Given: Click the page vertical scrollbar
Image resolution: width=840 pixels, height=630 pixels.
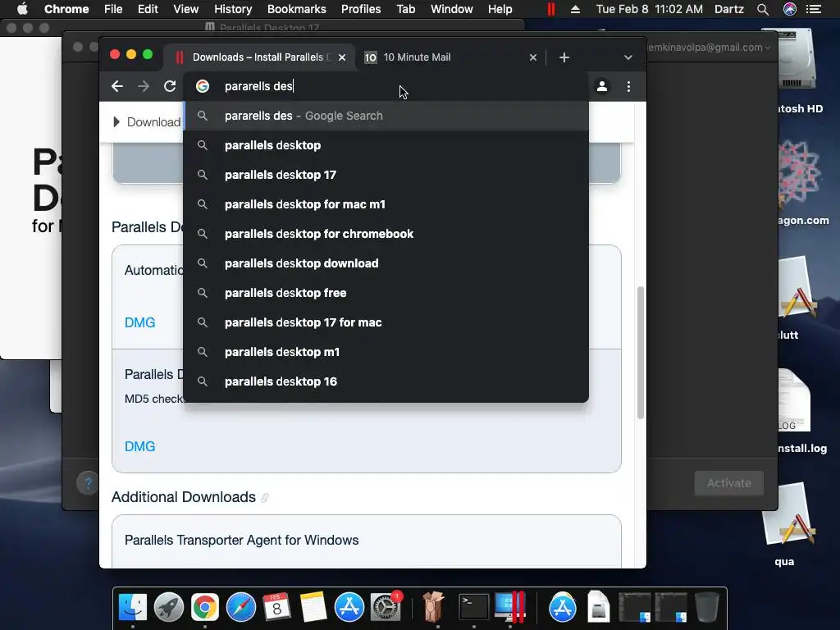Looking at the screenshot, I should coord(640,353).
